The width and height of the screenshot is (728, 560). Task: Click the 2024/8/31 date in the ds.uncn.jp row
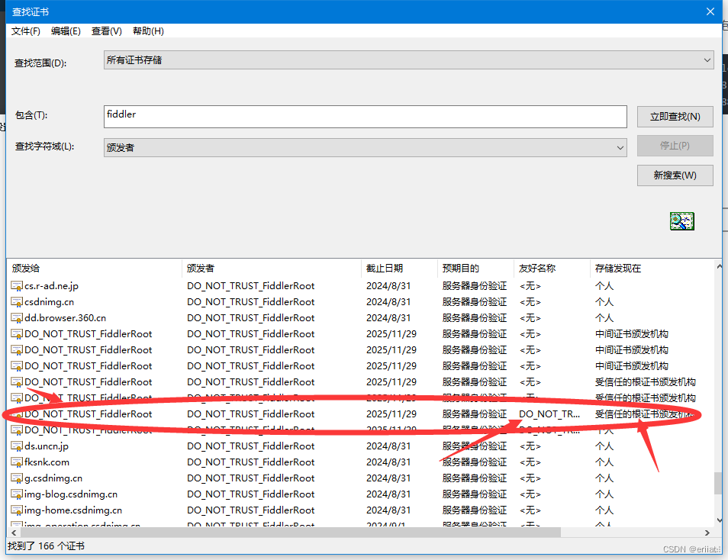click(x=388, y=446)
